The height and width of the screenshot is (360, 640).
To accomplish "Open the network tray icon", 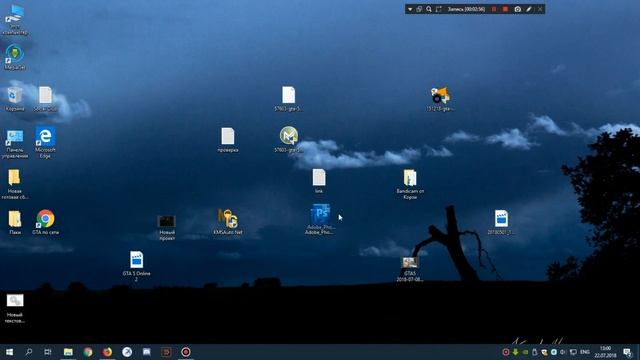I will coord(573,352).
